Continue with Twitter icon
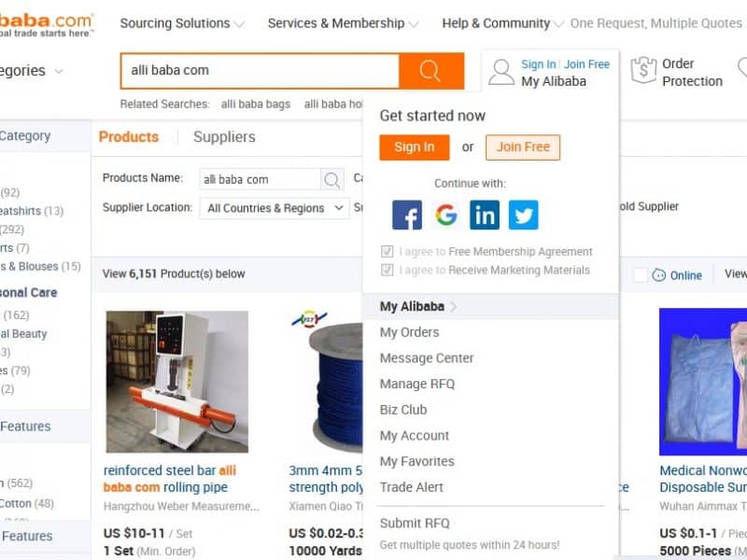This screenshot has height=560, width=747. 524,215
